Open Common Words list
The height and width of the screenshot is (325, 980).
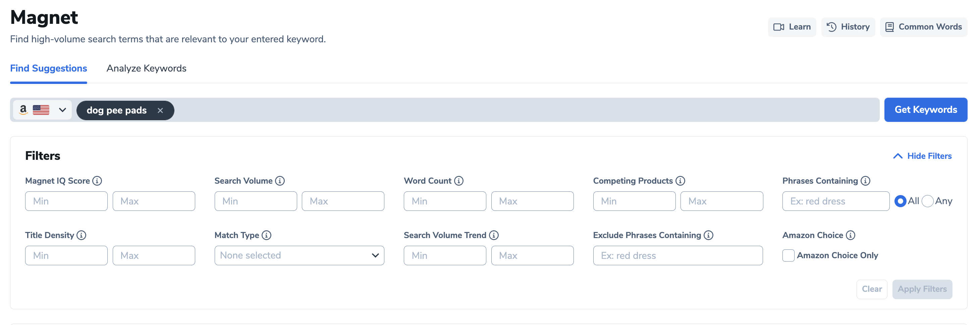coord(923,27)
